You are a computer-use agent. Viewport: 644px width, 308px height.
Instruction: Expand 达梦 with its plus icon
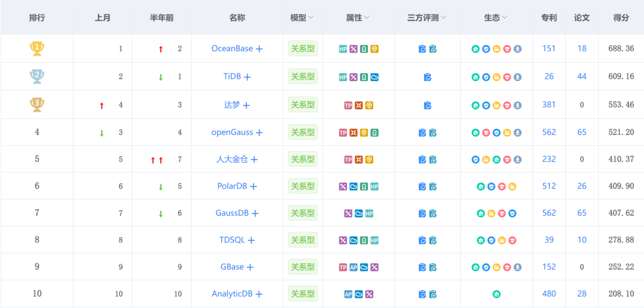(246, 105)
